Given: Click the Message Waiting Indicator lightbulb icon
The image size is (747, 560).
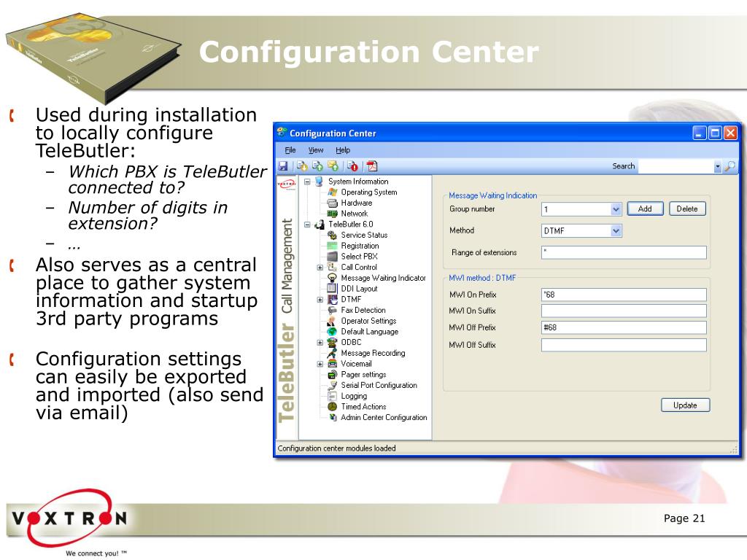Looking at the screenshot, I should (333, 278).
